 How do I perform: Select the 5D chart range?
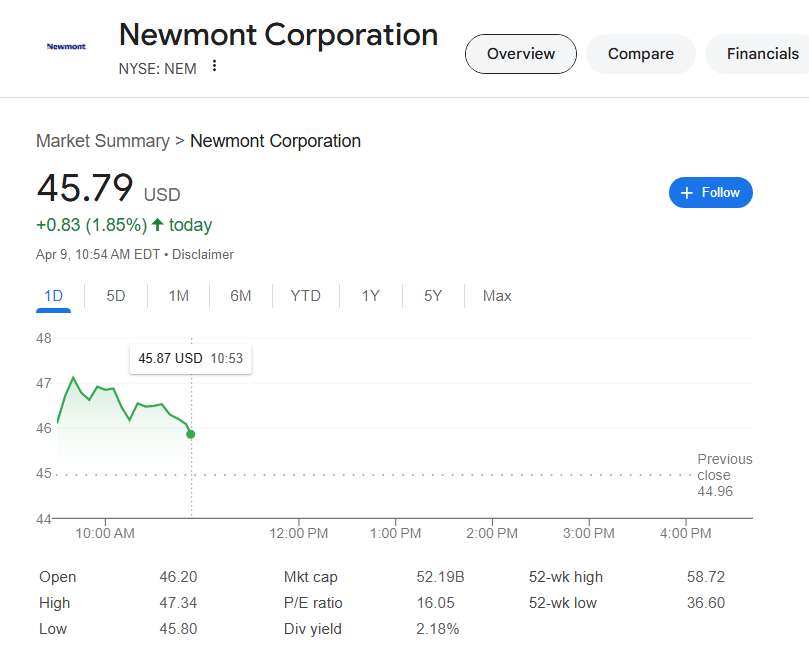point(116,296)
